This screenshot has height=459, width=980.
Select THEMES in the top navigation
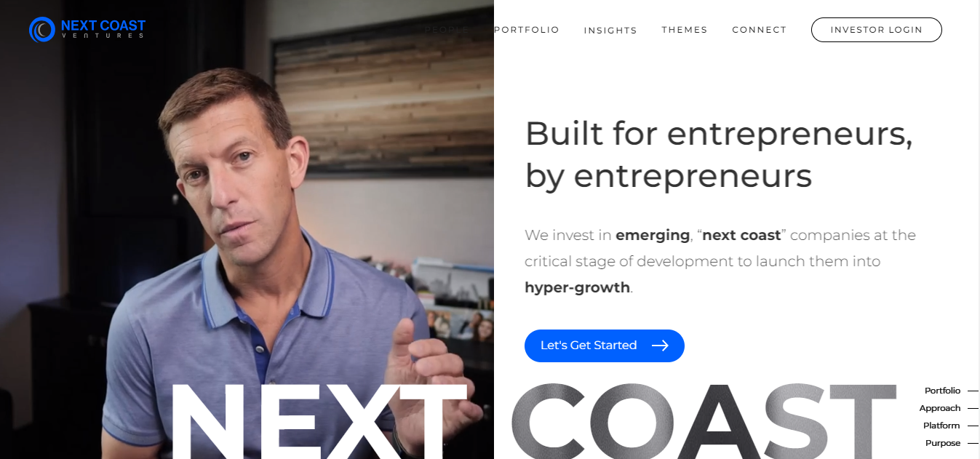pos(685,30)
